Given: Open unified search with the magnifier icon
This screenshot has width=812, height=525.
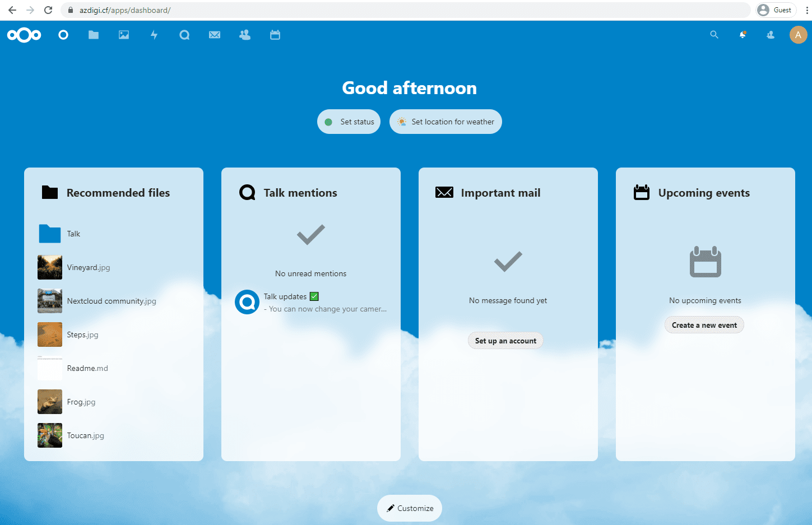Looking at the screenshot, I should point(714,35).
